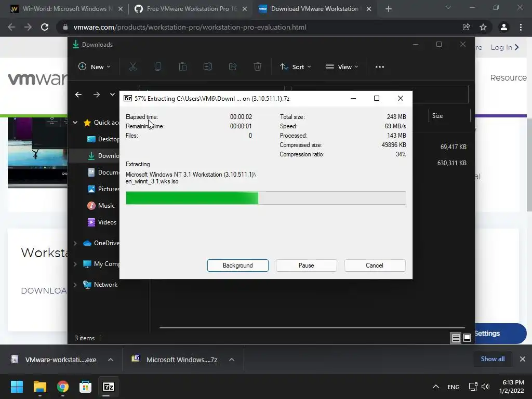The image size is (532, 399).
Task: Click the extraction progress bar
Action: tap(265, 198)
